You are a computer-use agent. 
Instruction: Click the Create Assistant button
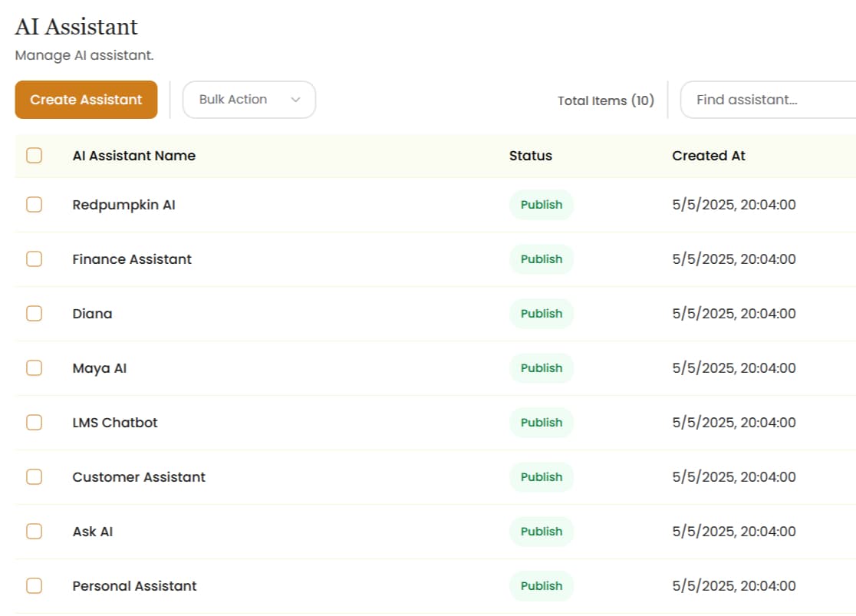pyautogui.click(x=86, y=100)
